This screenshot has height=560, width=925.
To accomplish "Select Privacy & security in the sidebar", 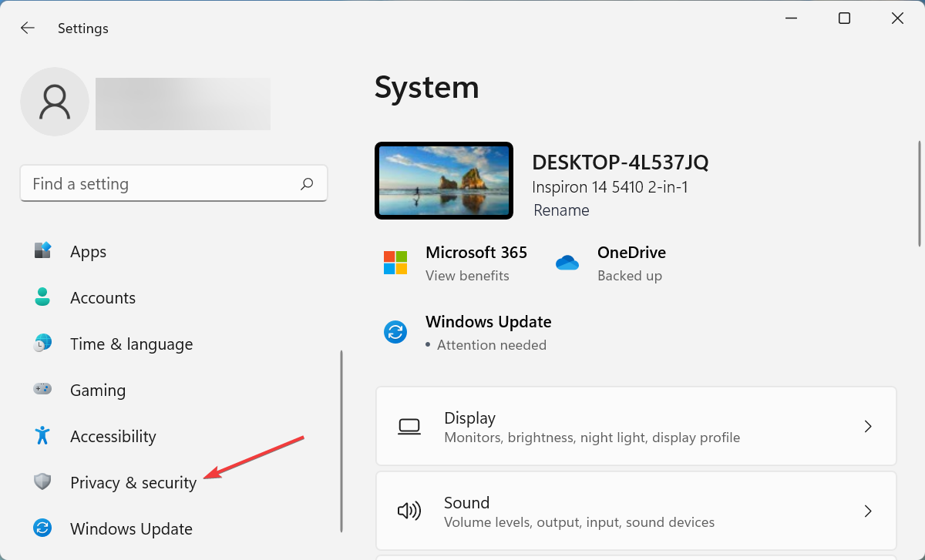I will tap(133, 482).
